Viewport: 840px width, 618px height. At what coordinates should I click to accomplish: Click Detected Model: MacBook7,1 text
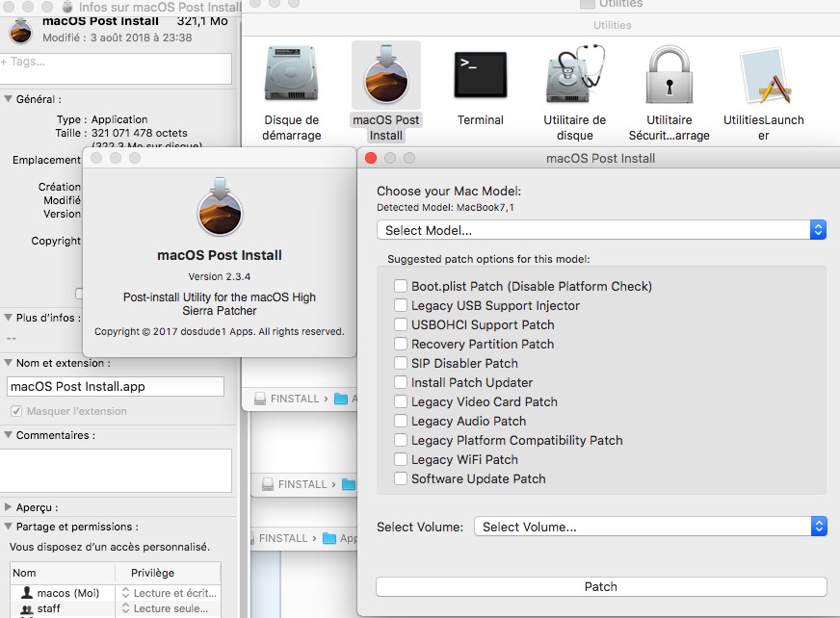(x=445, y=207)
